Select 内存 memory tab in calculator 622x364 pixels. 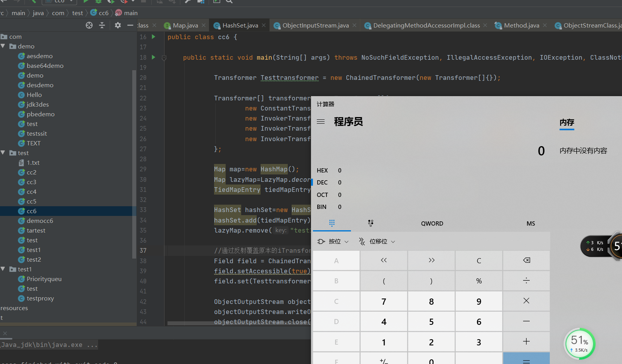point(567,122)
